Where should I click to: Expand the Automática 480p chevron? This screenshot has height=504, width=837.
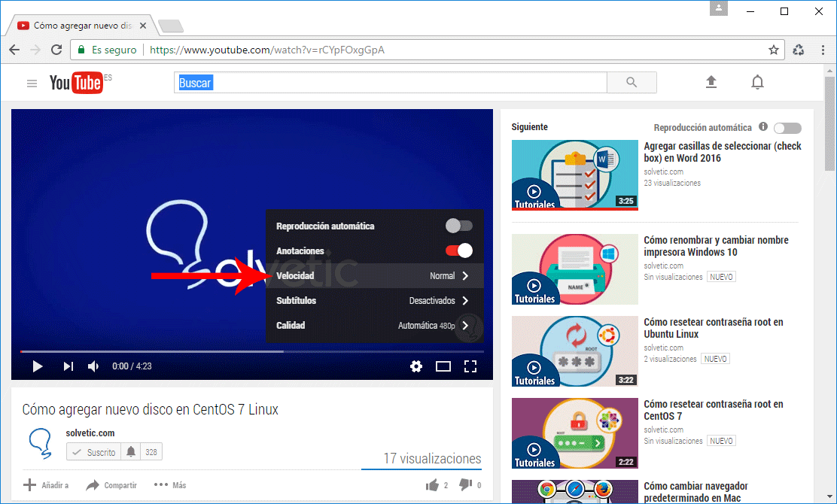coord(465,325)
